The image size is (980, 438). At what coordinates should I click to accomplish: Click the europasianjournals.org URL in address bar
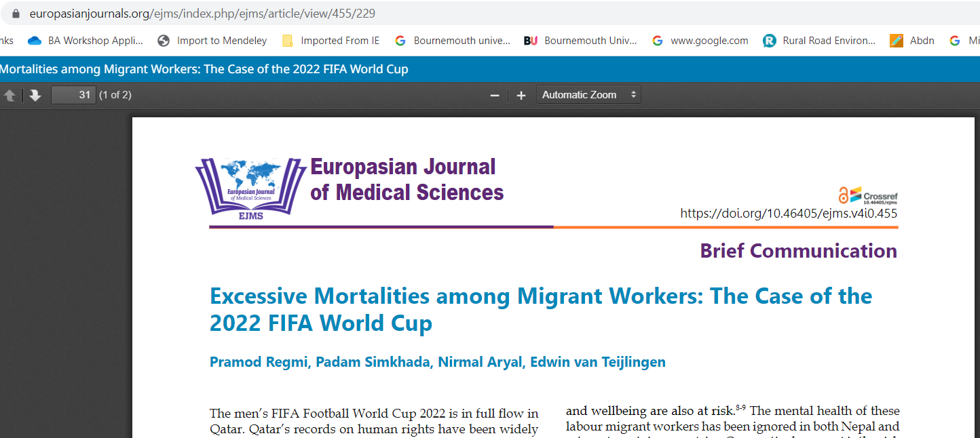click(x=202, y=14)
